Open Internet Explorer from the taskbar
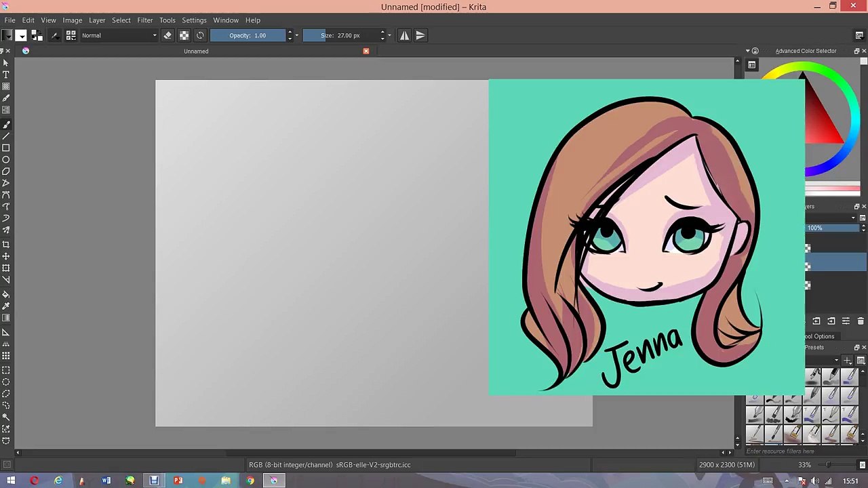868x488 pixels. pos(58,481)
